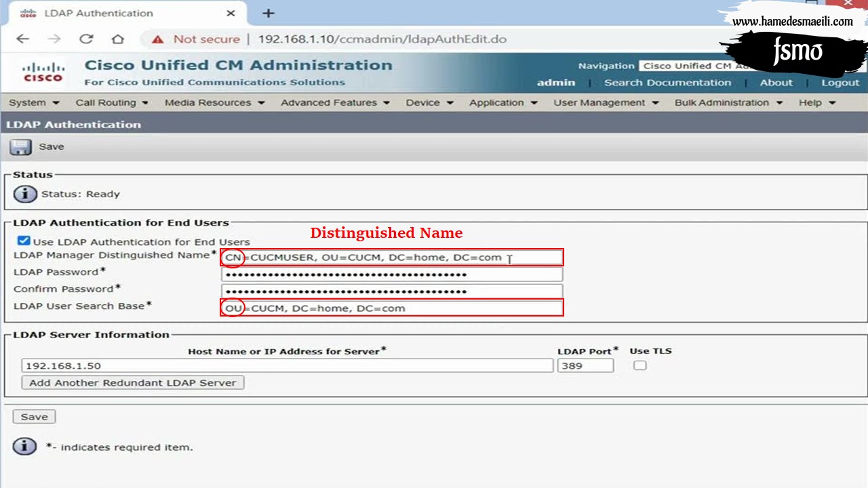Image resolution: width=868 pixels, height=488 pixels.
Task: Open the Bulk Administration menu
Action: tap(728, 102)
